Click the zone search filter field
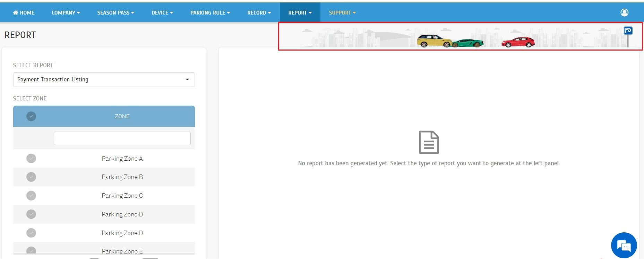644x259 pixels. click(x=122, y=139)
